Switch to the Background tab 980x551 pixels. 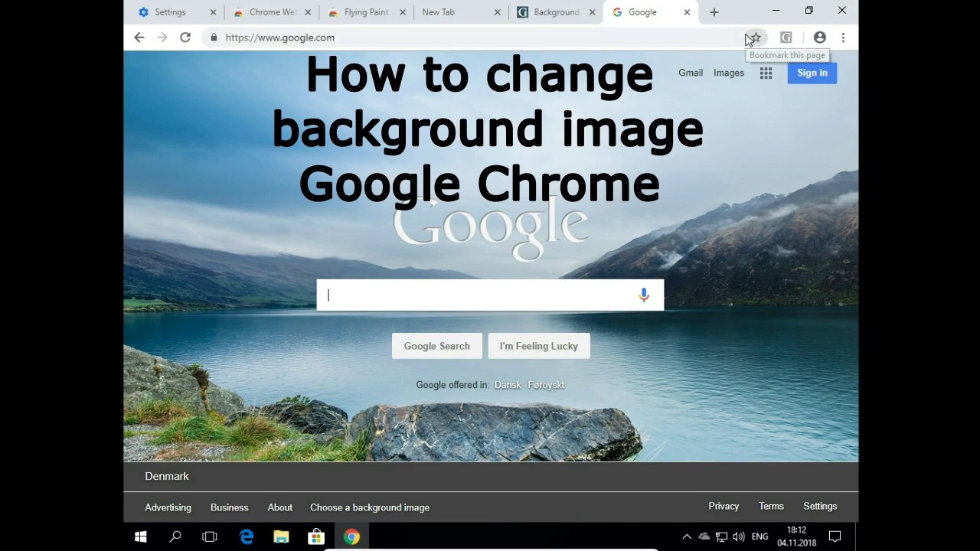tap(557, 12)
